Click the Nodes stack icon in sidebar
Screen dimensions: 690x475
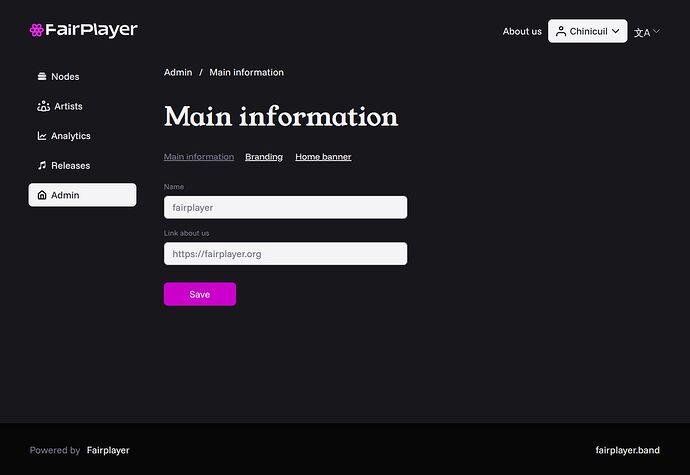coord(42,76)
